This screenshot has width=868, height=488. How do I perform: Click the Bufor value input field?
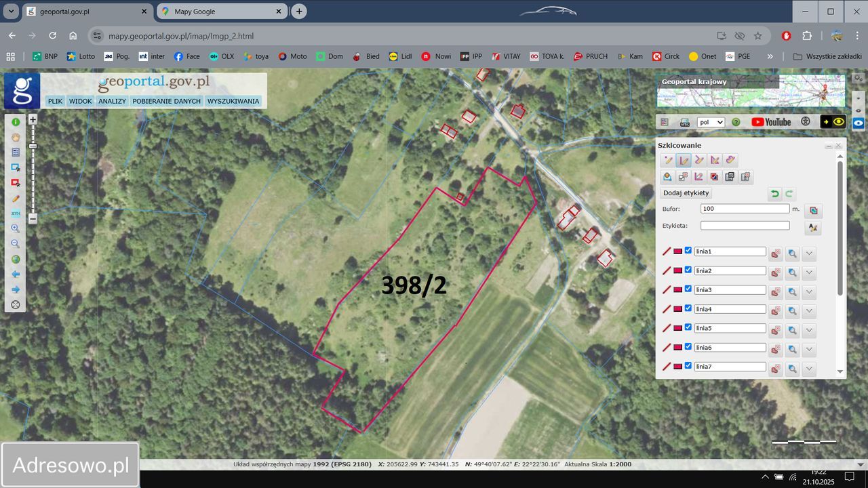tap(745, 209)
